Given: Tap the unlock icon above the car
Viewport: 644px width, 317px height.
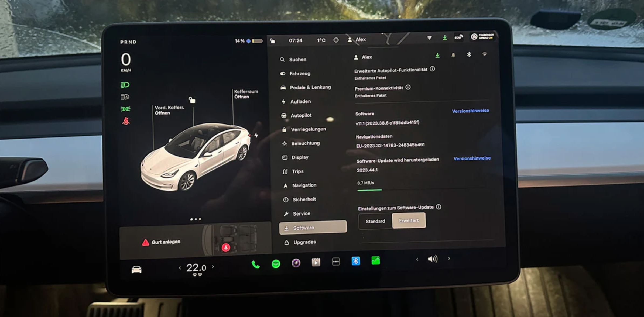Looking at the screenshot, I should pos(192,100).
